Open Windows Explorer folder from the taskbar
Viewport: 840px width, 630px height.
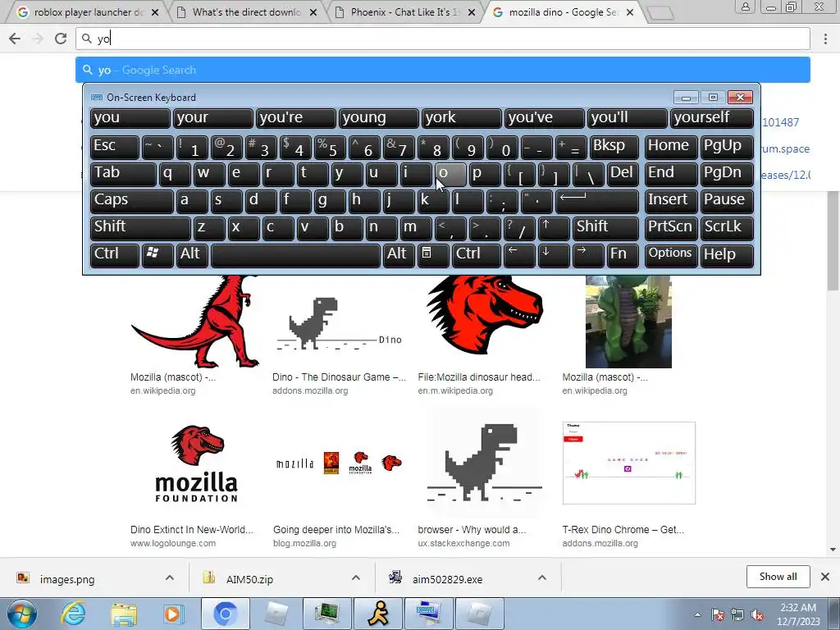pyautogui.click(x=123, y=614)
